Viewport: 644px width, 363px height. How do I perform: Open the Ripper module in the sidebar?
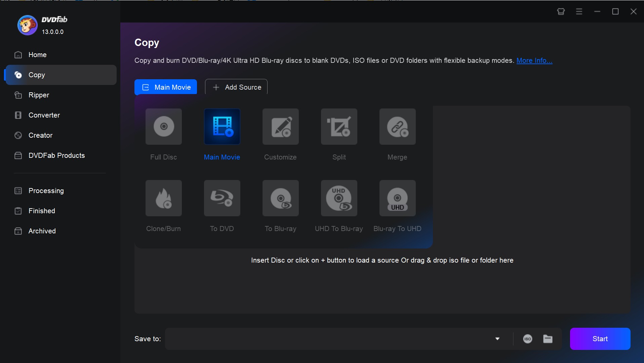pyautogui.click(x=38, y=95)
